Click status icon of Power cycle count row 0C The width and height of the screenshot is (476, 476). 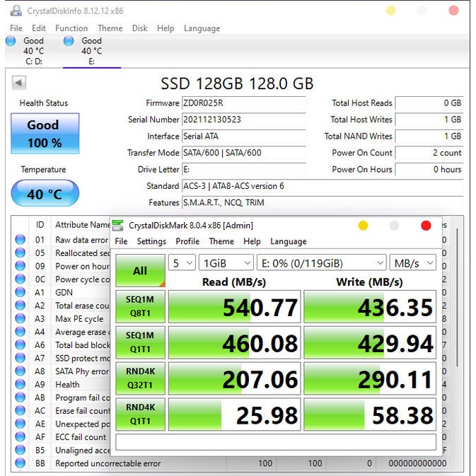click(x=21, y=279)
